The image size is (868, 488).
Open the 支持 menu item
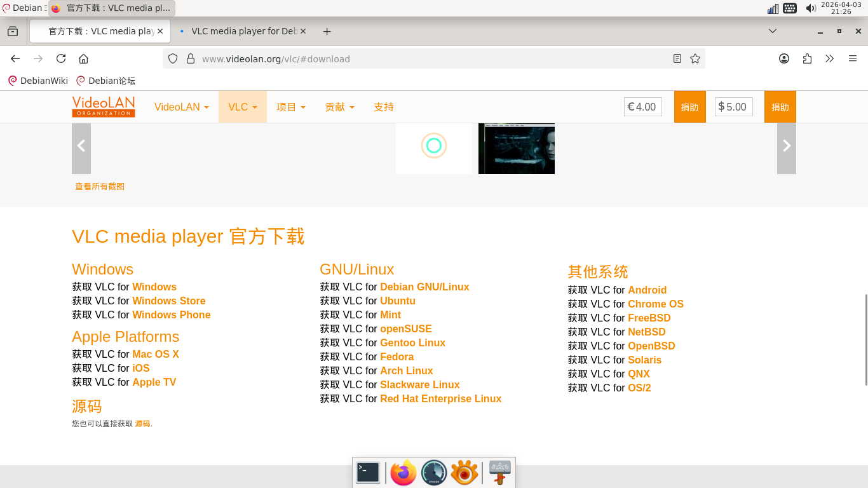(x=384, y=107)
